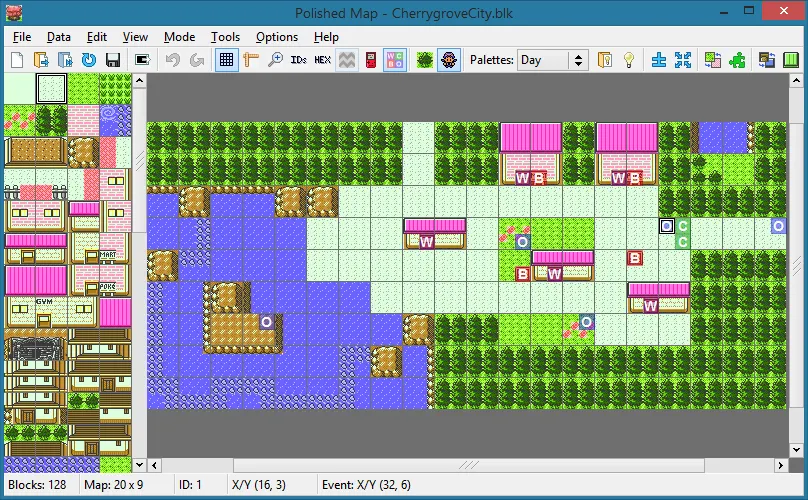The height and width of the screenshot is (500, 808).
Task: Click the Change Tileset swap icon
Action: [x=713, y=60]
